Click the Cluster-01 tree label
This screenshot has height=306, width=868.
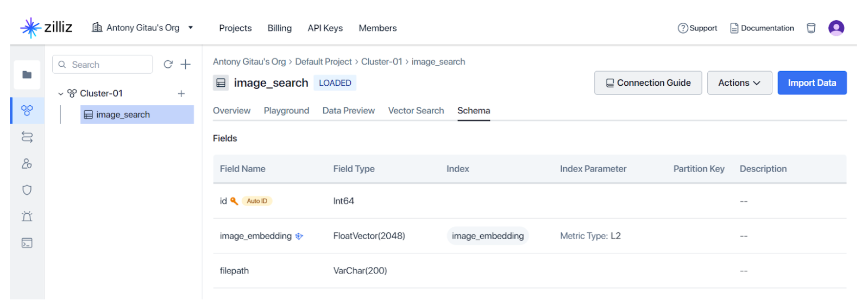coord(101,93)
